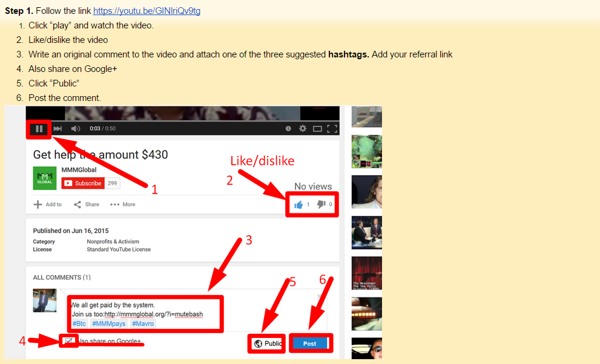This screenshot has width=600, height=364.
Task: Mute the video volume speaker icon
Action: point(76,129)
